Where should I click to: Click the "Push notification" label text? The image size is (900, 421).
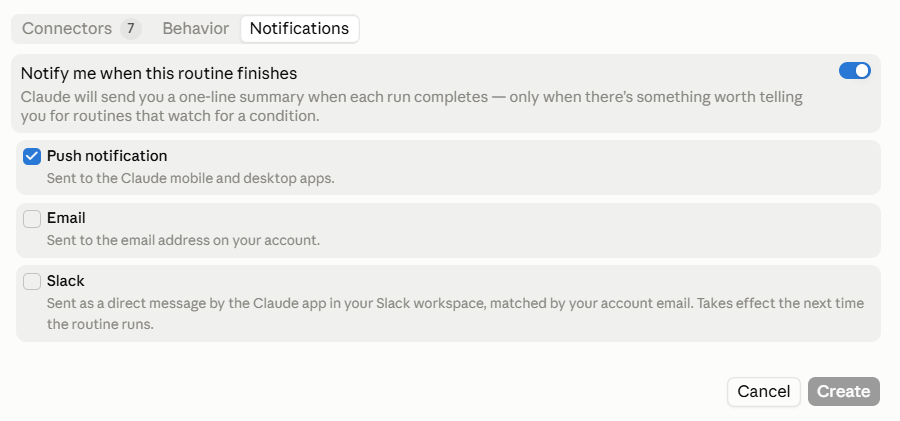click(107, 156)
